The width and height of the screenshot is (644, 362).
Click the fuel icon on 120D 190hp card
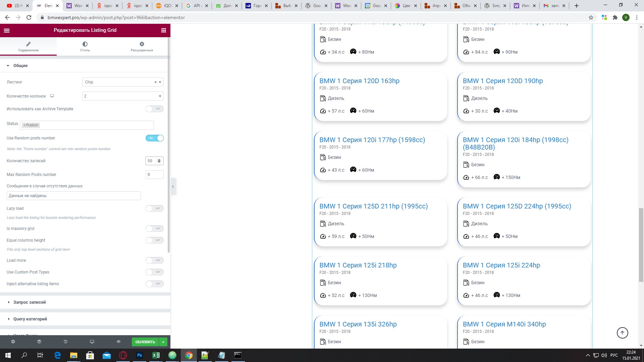(x=466, y=98)
